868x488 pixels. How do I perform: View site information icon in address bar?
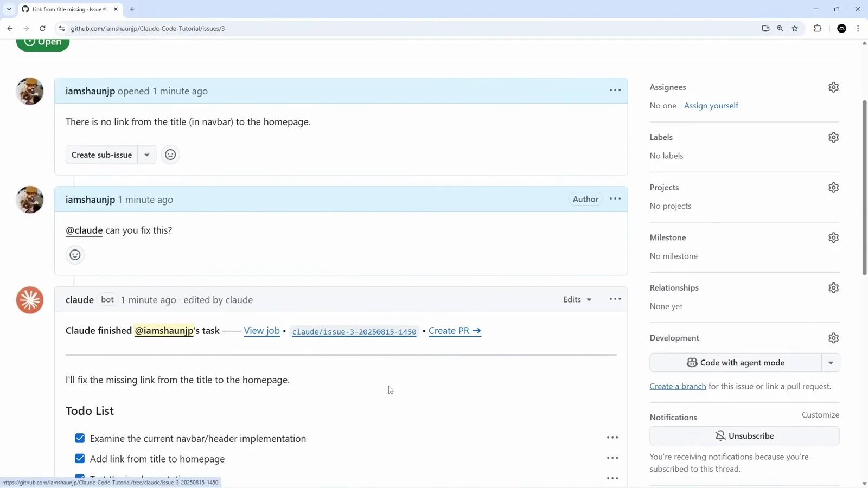[62, 28]
